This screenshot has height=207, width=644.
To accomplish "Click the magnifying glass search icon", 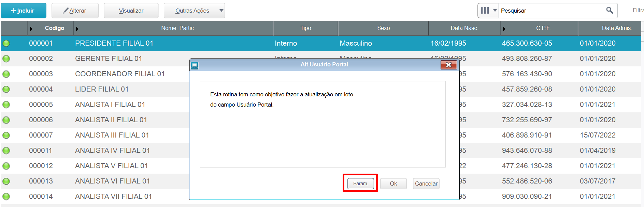I will pos(610,10).
